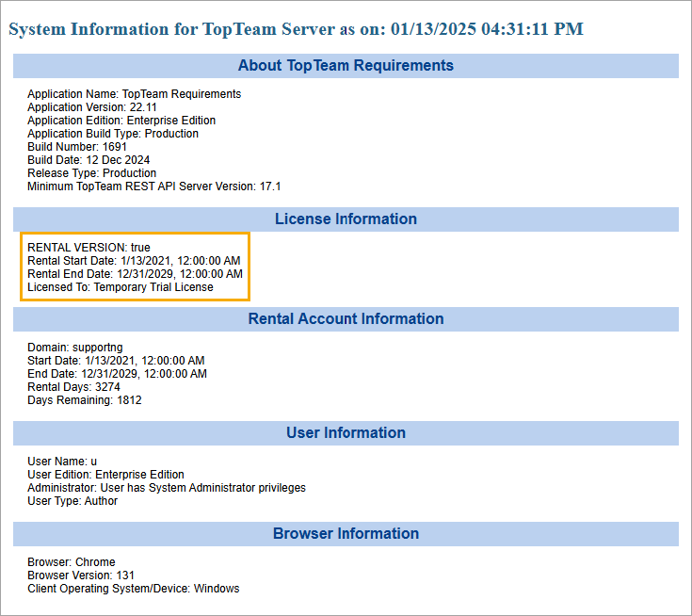Click the 'Days Remaining: 1812' line

point(85,400)
